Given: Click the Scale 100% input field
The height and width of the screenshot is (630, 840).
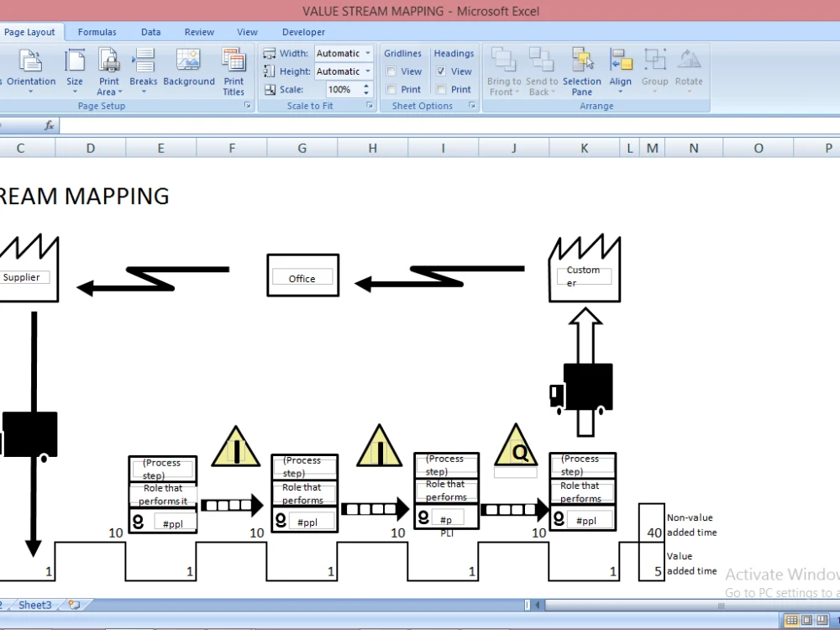Looking at the screenshot, I should click(344, 90).
